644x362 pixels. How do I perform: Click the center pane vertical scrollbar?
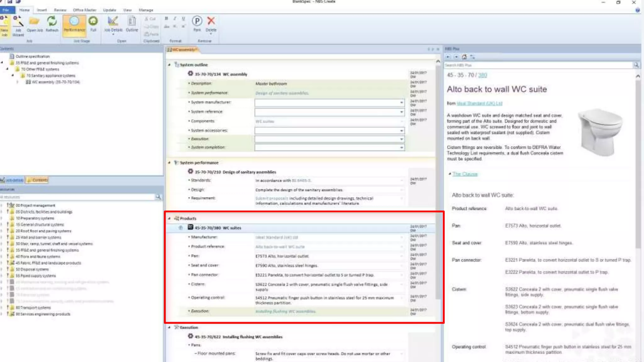pos(438,182)
